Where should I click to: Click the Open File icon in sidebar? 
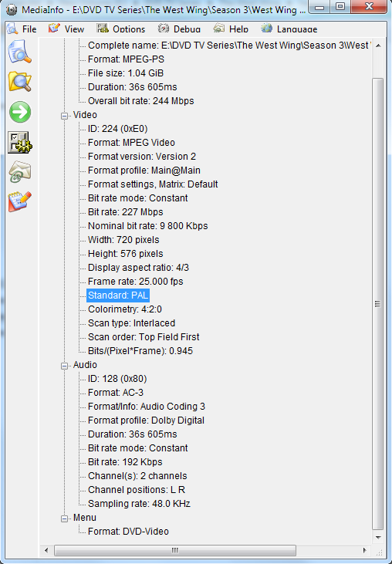[20, 52]
